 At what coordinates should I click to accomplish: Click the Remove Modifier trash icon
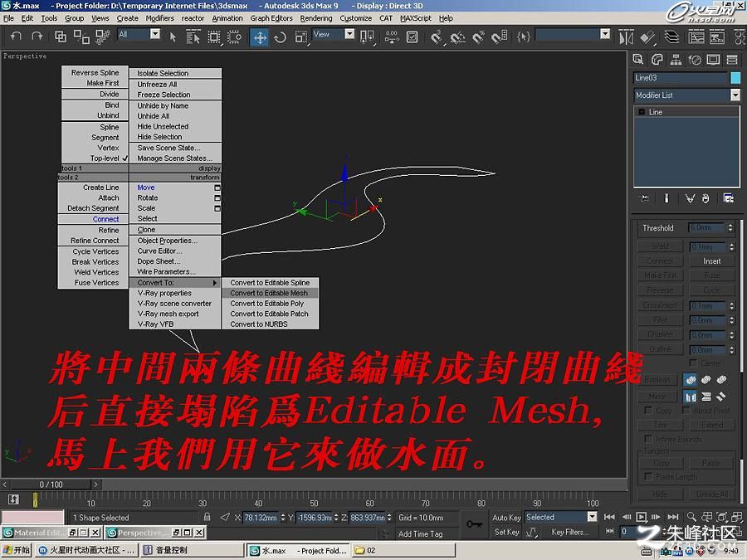[705, 197]
